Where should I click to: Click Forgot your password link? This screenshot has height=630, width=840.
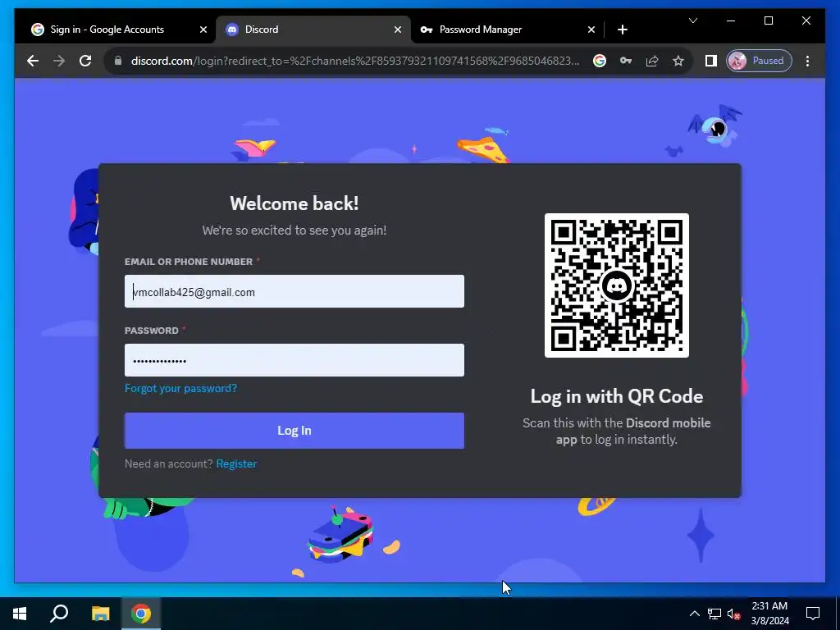tap(180, 388)
